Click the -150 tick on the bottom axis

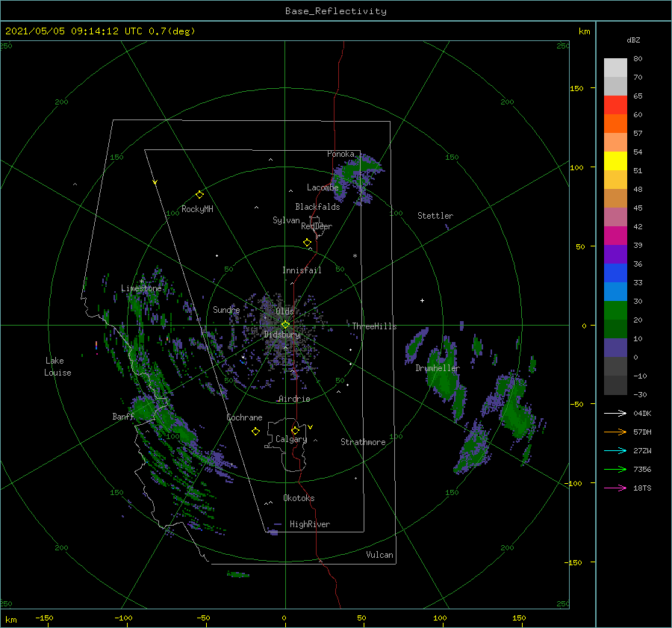(44, 618)
